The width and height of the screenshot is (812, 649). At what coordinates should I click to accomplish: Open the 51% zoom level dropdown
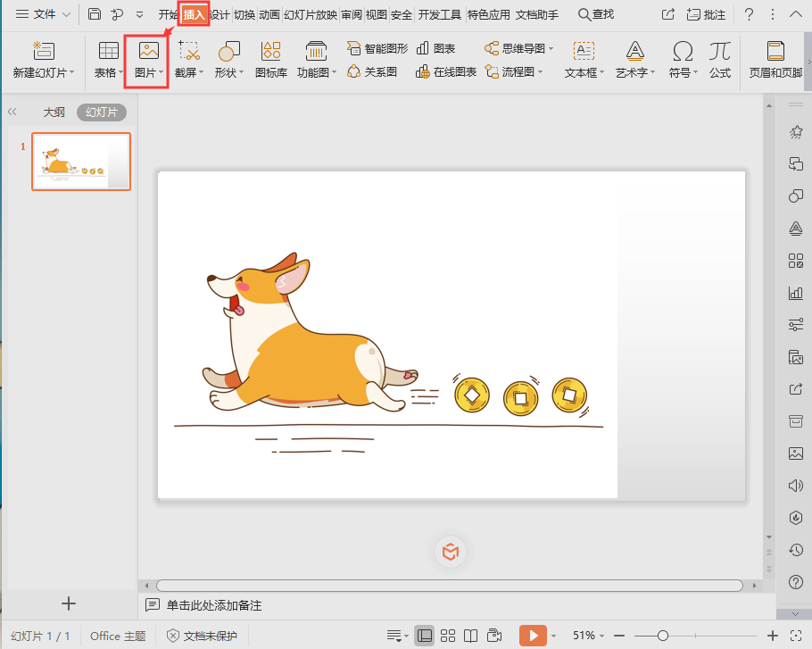click(590, 636)
